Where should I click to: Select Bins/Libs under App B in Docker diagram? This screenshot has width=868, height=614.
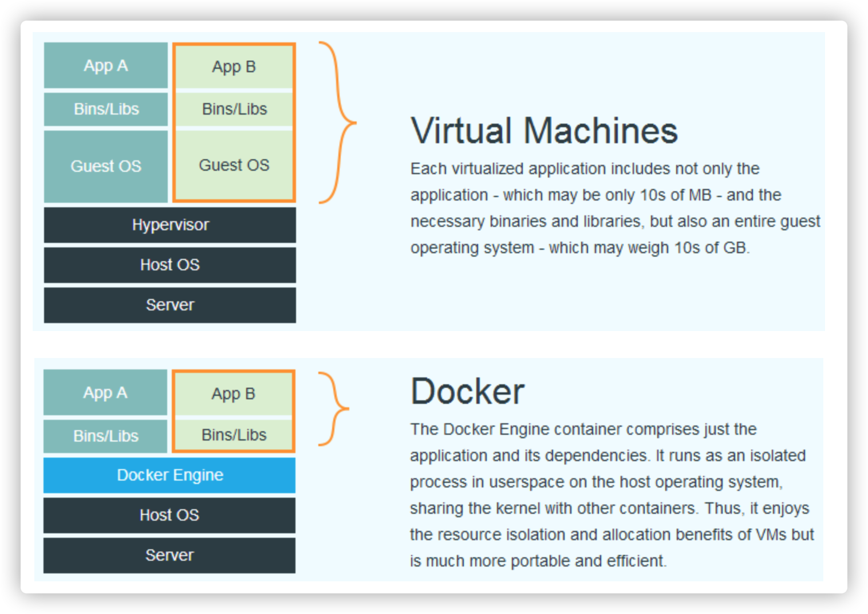pyautogui.click(x=234, y=435)
